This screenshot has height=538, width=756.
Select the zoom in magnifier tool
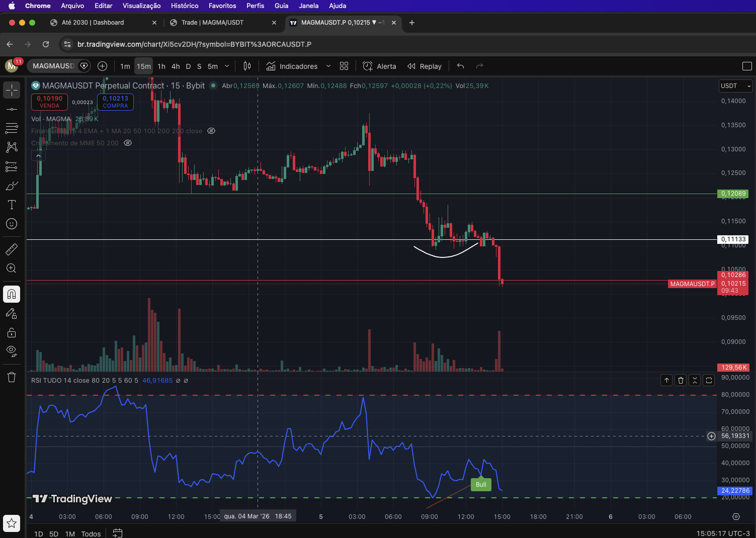click(x=12, y=268)
